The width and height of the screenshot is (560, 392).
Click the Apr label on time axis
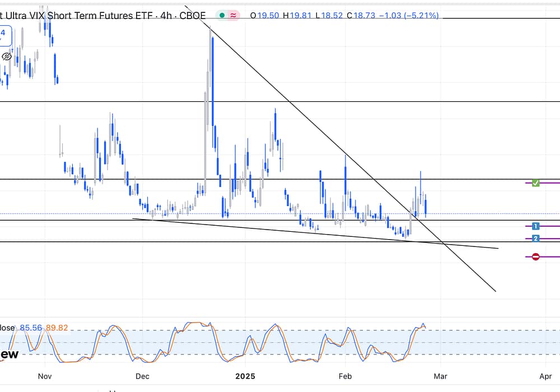545,376
